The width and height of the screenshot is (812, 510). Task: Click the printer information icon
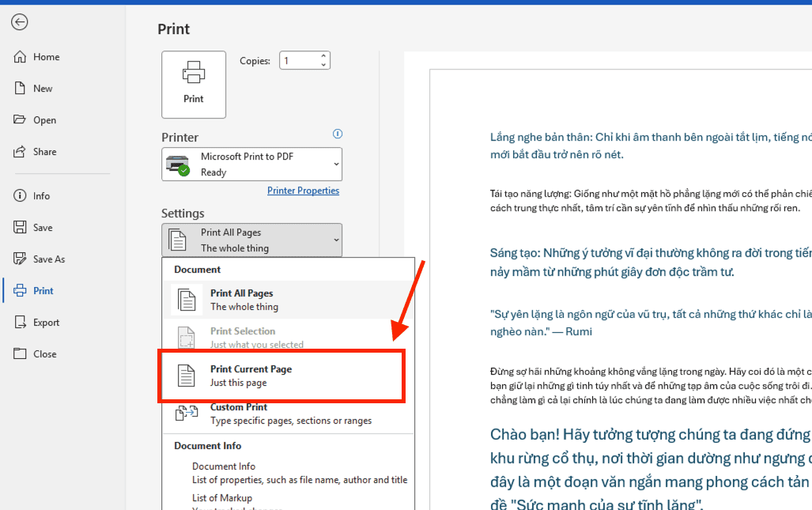pos(338,134)
